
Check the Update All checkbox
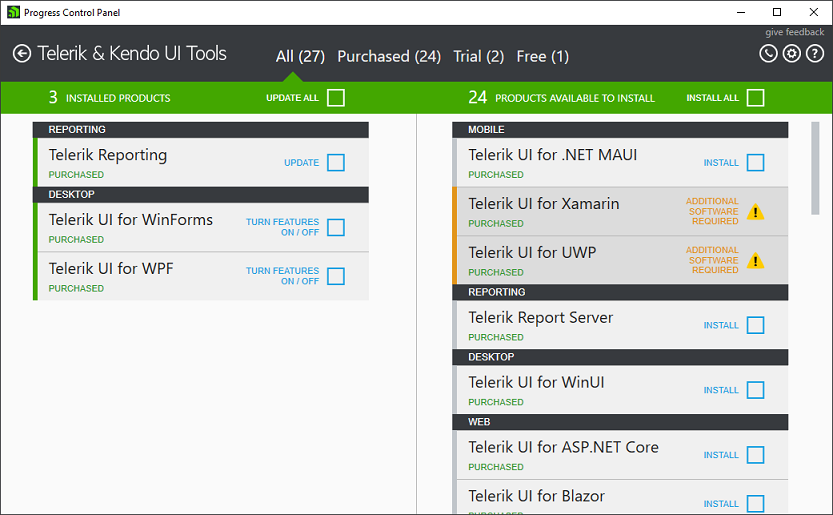click(x=336, y=98)
